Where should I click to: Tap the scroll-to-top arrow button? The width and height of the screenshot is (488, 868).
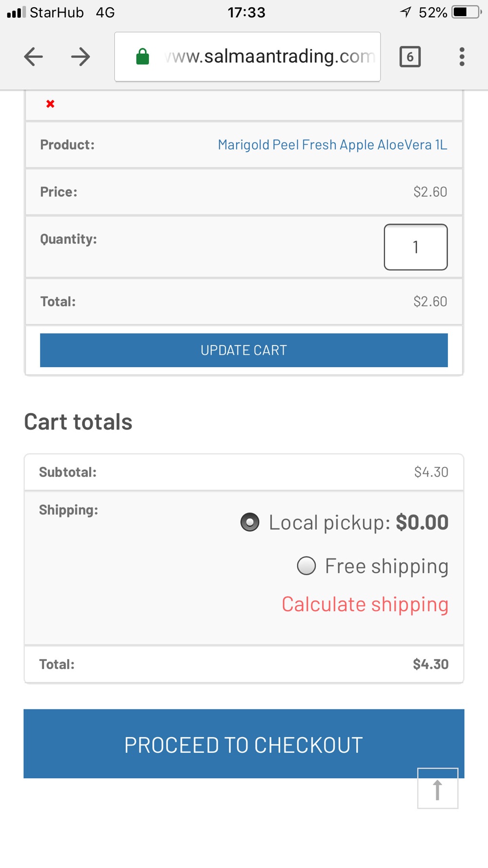click(438, 788)
